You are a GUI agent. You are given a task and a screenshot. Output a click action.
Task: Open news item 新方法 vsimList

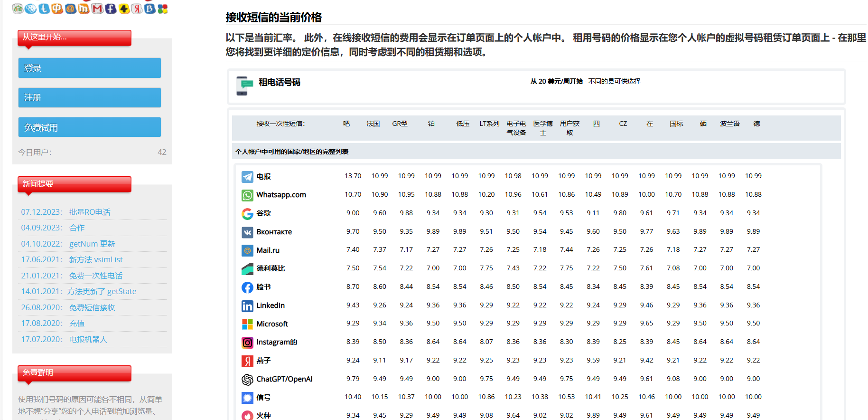tap(96, 259)
